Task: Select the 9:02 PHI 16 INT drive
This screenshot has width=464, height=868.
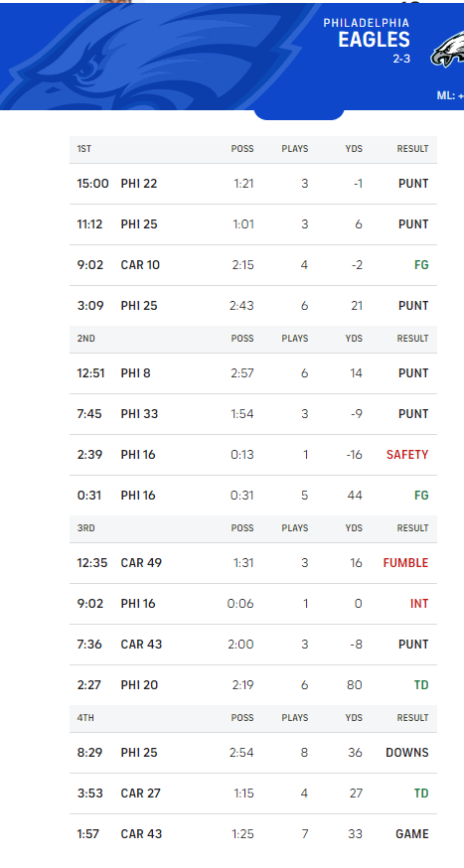Action: tap(253, 604)
